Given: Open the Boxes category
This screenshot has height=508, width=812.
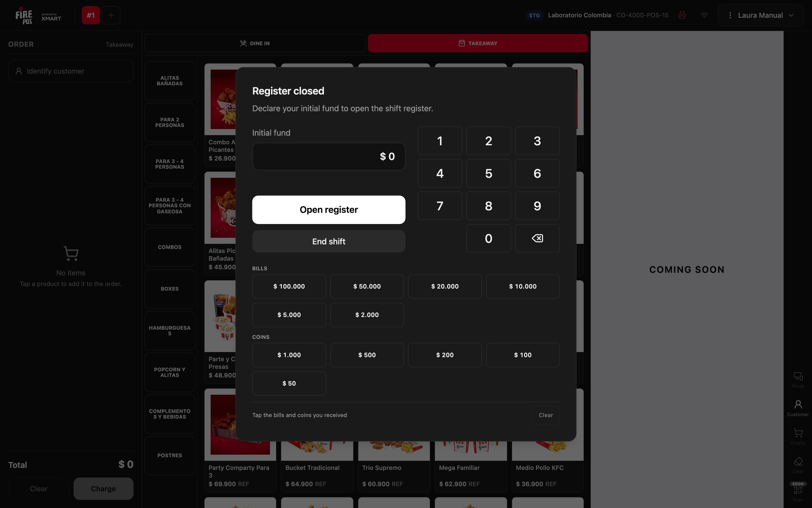Looking at the screenshot, I should tap(170, 289).
